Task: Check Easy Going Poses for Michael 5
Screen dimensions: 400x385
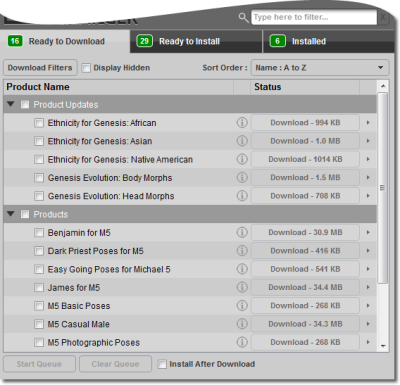Action: 39,269
